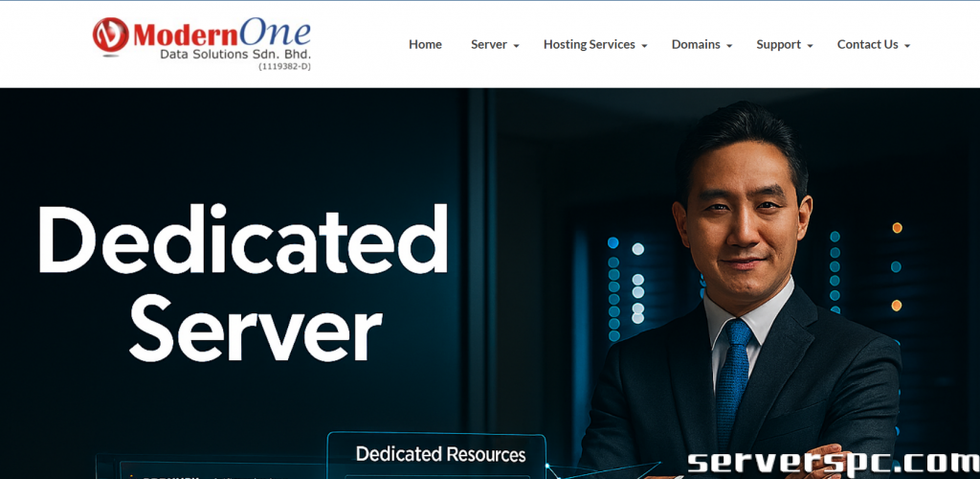Open the Domains menu item

click(696, 44)
